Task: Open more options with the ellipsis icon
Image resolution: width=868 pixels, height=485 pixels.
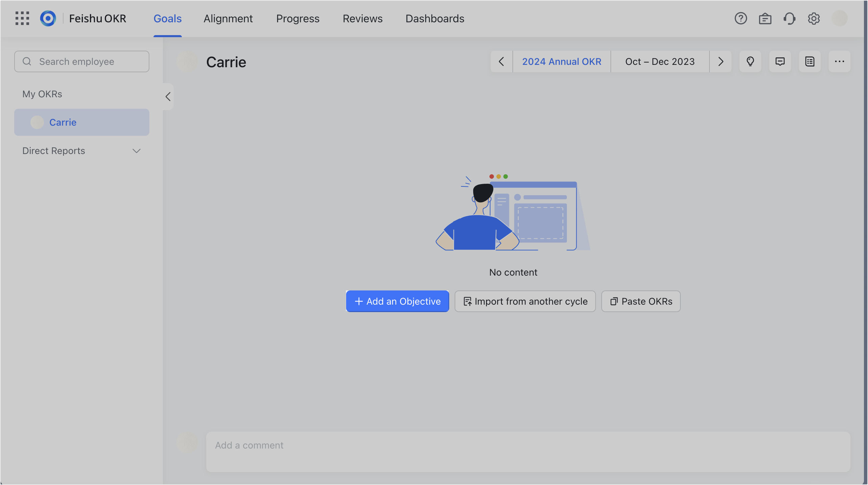Action: 840,61
